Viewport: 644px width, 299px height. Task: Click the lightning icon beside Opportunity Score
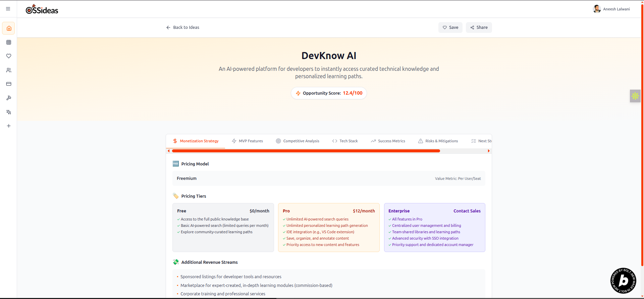[x=298, y=93]
